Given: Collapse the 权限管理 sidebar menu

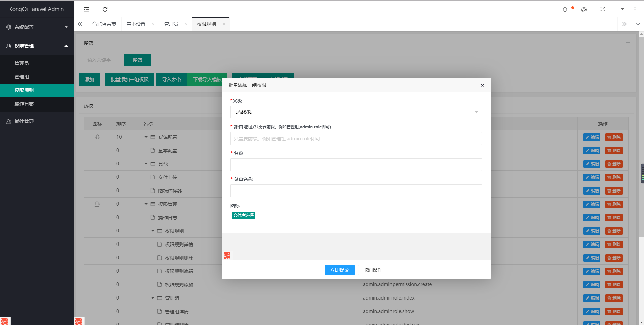Looking at the screenshot, I should (37, 46).
